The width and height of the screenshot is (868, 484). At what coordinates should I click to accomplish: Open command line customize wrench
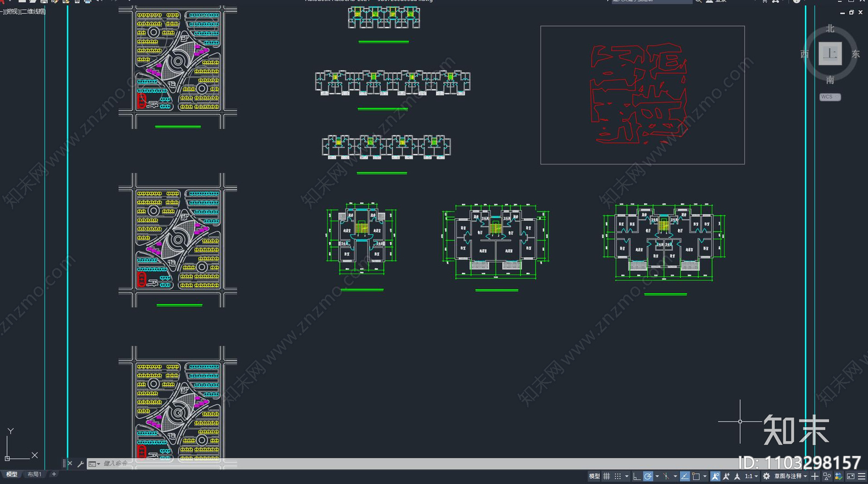point(80,463)
